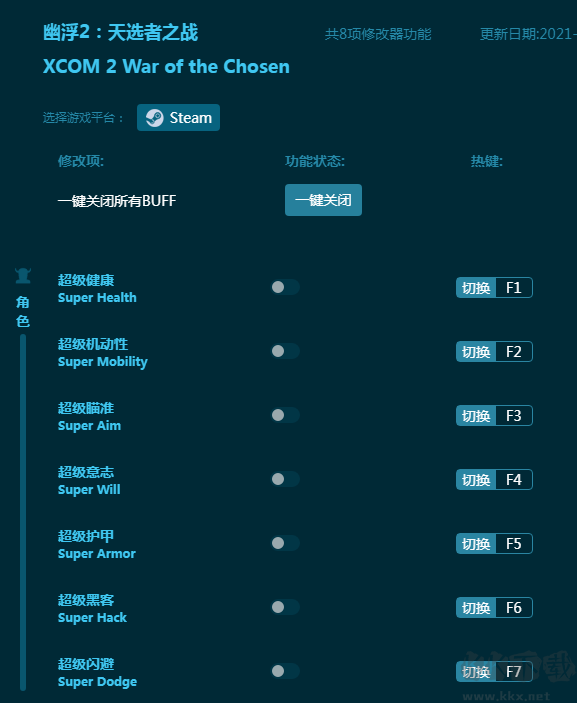Toggle Super Hack switch
Image resolution: width=577 pixels, height=703 pixels.
pos(285,607)
